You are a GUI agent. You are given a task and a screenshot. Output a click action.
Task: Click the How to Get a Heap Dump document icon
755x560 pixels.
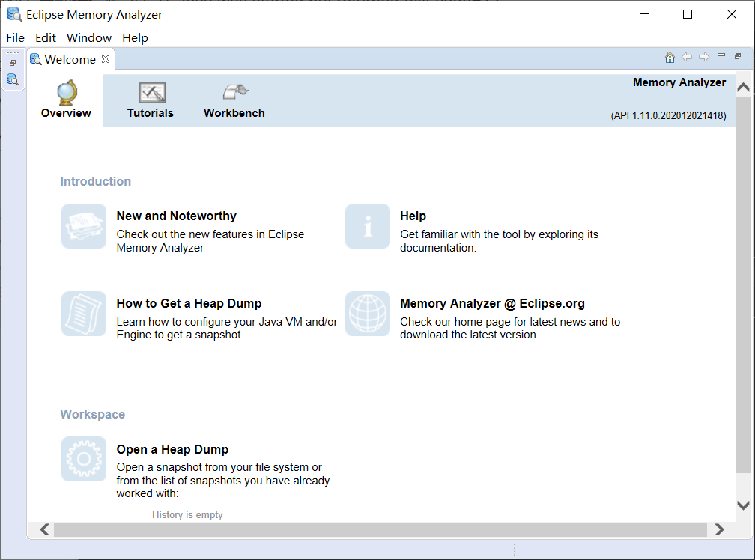[84, 314]
